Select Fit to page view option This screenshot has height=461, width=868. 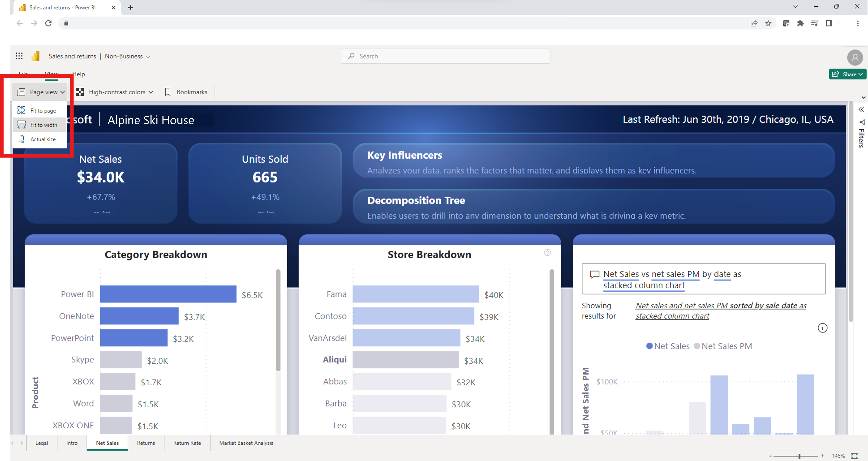click(43, 110)
